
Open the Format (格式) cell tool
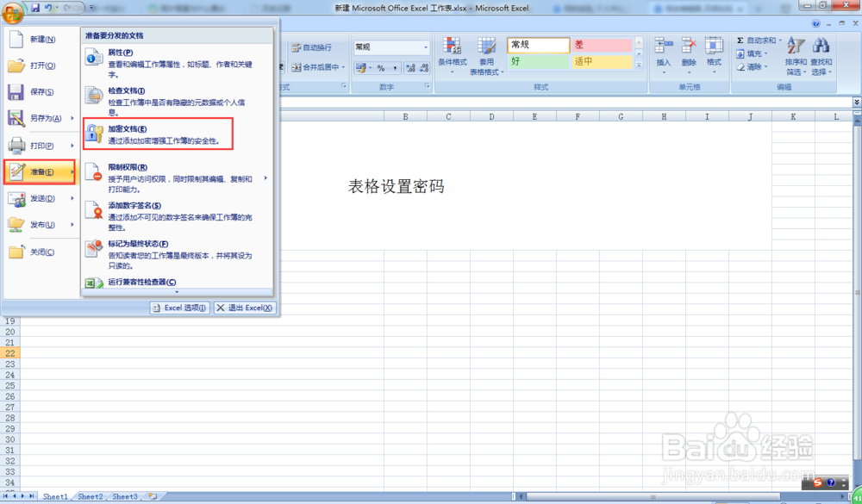coord(713,43)
